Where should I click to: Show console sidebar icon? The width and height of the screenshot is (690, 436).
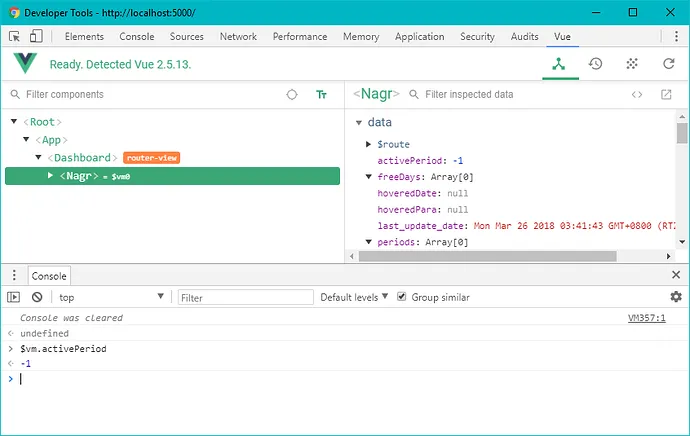[14, 297]
